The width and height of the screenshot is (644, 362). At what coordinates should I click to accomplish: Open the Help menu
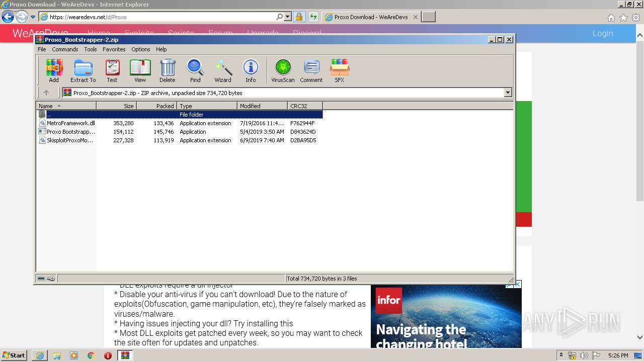click(x=162, y=49)
